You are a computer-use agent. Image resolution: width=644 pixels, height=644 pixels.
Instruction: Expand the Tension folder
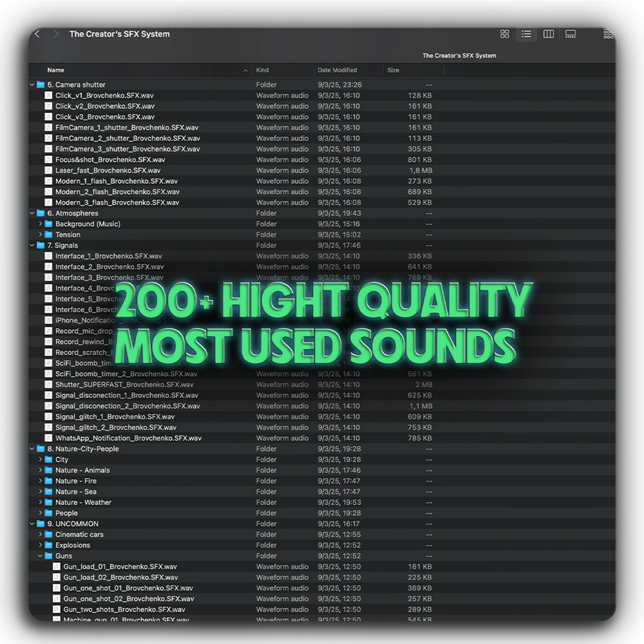click(41, 234)
